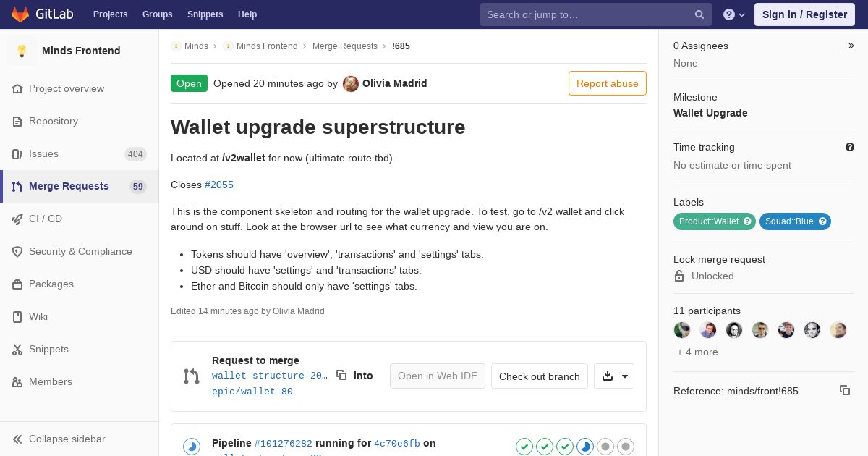Open the running pipeline status icon
The image size is (868, 456).
click(x=191, y=447)
